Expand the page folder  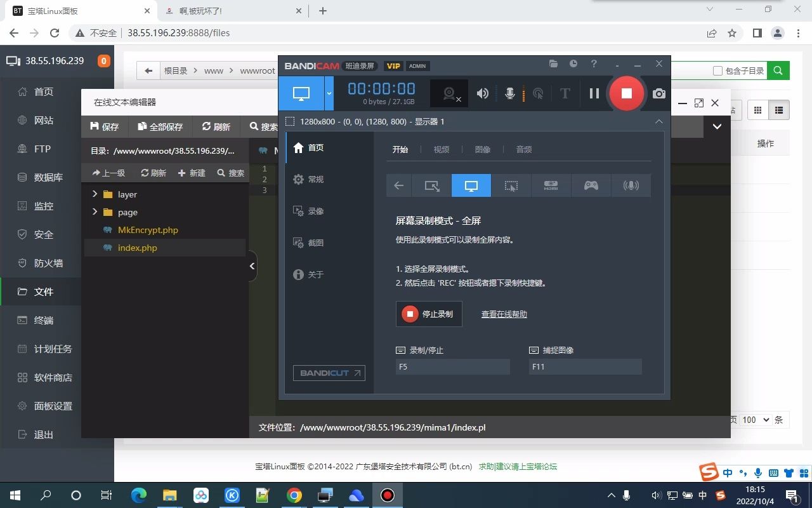(x=95, y=211)
